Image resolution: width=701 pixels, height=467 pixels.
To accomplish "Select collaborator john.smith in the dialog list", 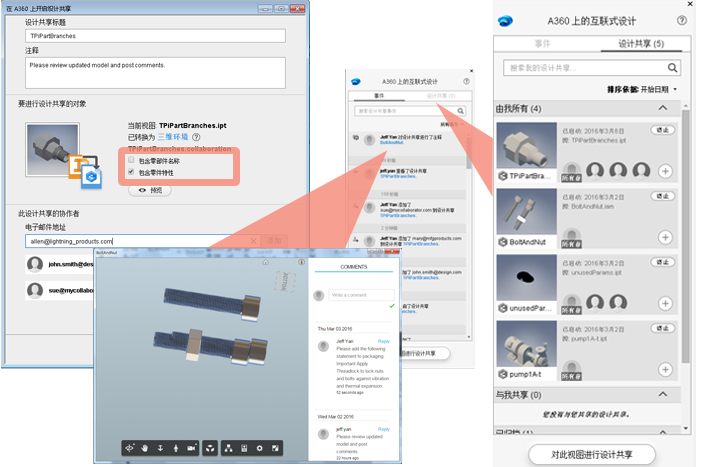I will tap(59, 265).
